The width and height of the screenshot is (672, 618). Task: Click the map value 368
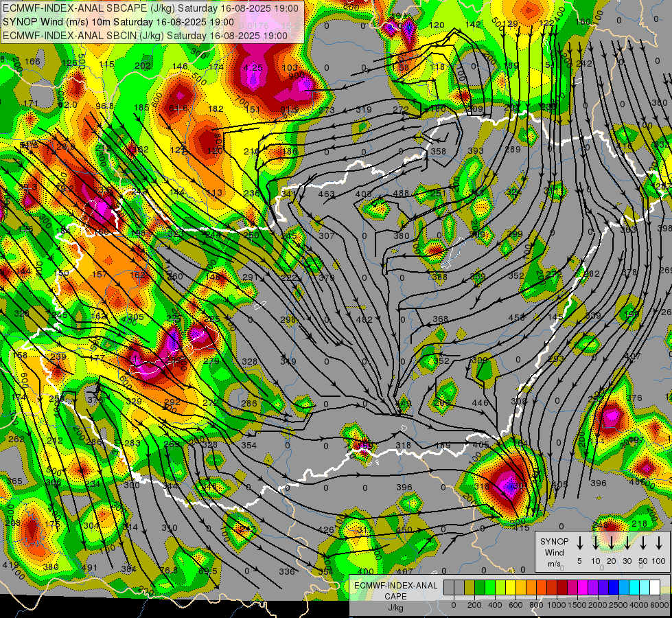click(440, 319)
